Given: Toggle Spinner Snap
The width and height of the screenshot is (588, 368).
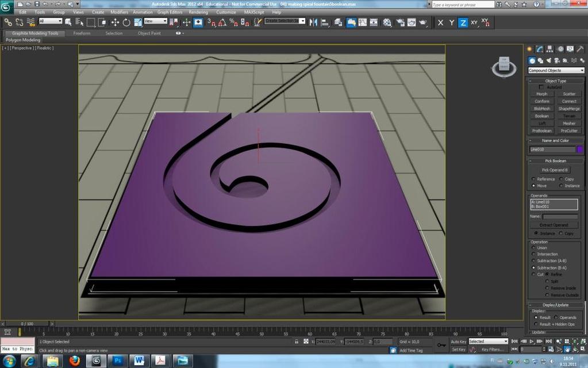Looking at the screenshot, I should (x=245, y=22).
